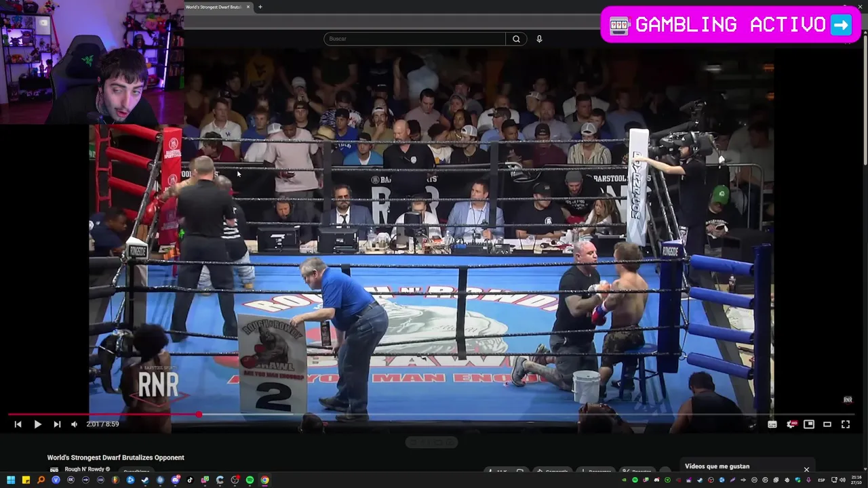Mute the video volume
This screenshot has width=868, height=488.
click(x=74, y=424)
